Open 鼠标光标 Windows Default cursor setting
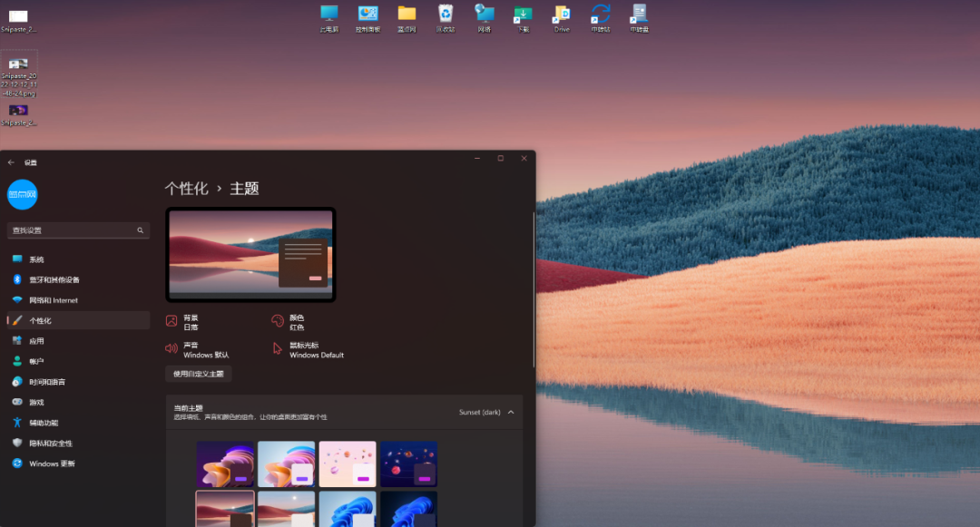 (x=308, y=349)
